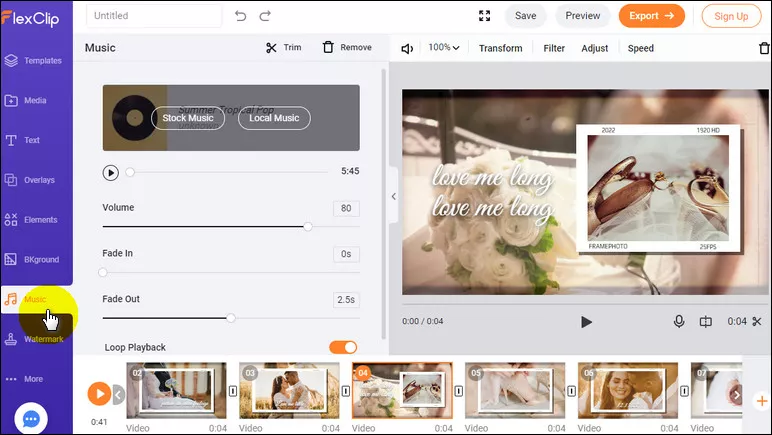This screenshot has width=772, height=435.
Task: Select storyboard clip 03 thumbnail
Action: click(289, 391)
